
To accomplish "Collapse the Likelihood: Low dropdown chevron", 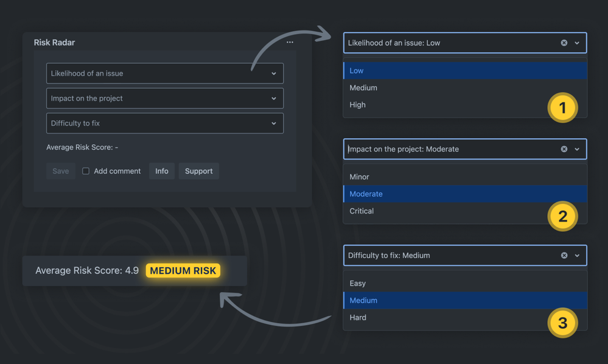I will pyautogui.click(x=577, y=43).
